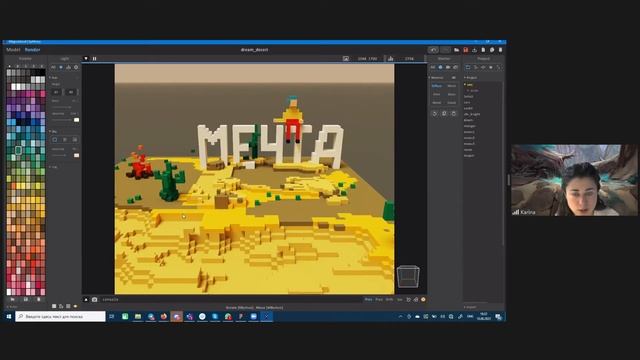Open the Sun color swatch
The image size is (640, 360).
[76, 120]
